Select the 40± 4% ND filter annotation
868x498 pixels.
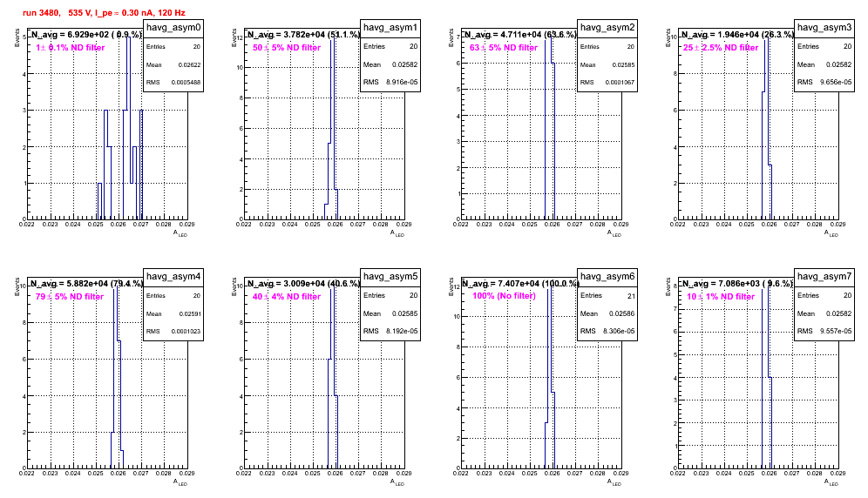pos(287,297)
